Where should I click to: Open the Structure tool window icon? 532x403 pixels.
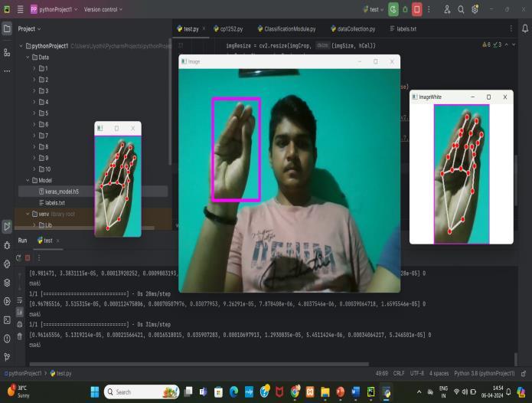pos(7,52)
